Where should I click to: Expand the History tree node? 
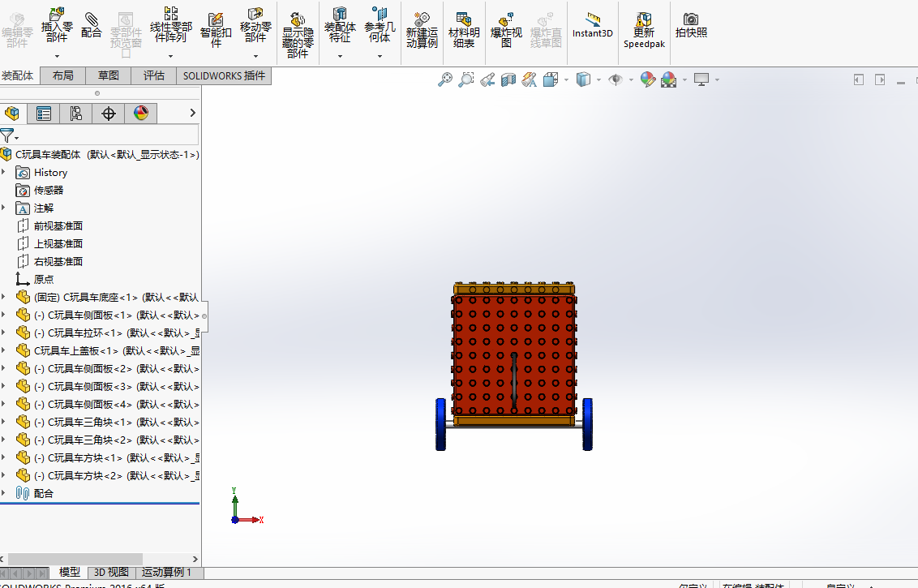click(3, 172)
